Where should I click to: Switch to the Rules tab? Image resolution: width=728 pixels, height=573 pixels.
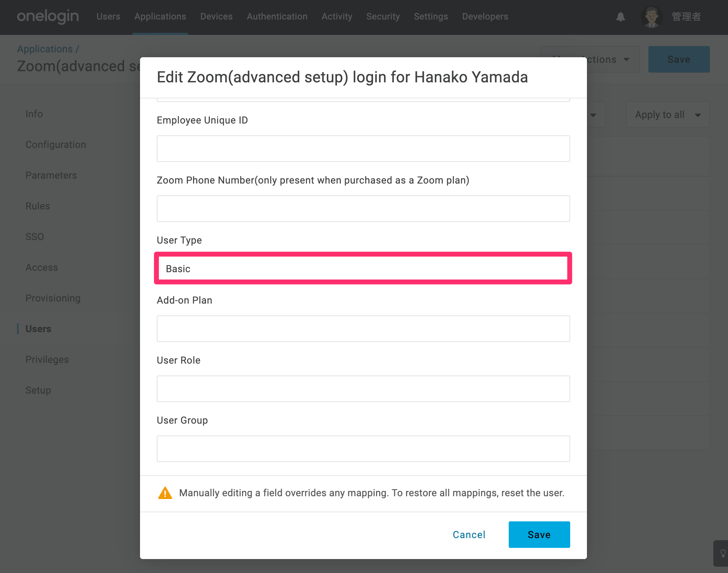tap(38, 206)
